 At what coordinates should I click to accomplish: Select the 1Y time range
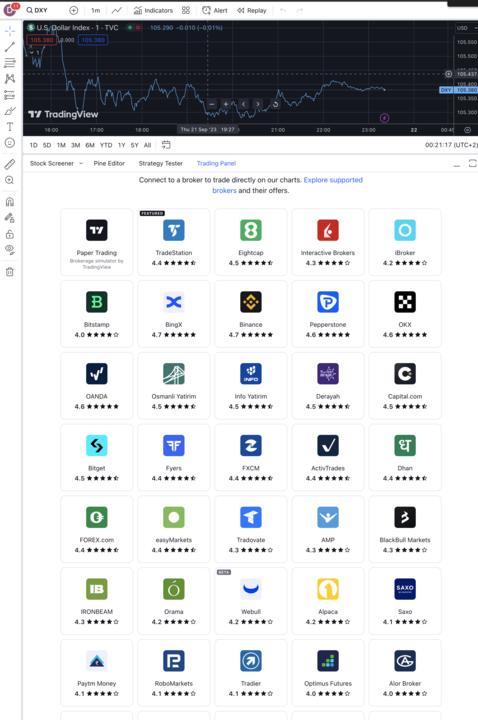coord(122,145)
